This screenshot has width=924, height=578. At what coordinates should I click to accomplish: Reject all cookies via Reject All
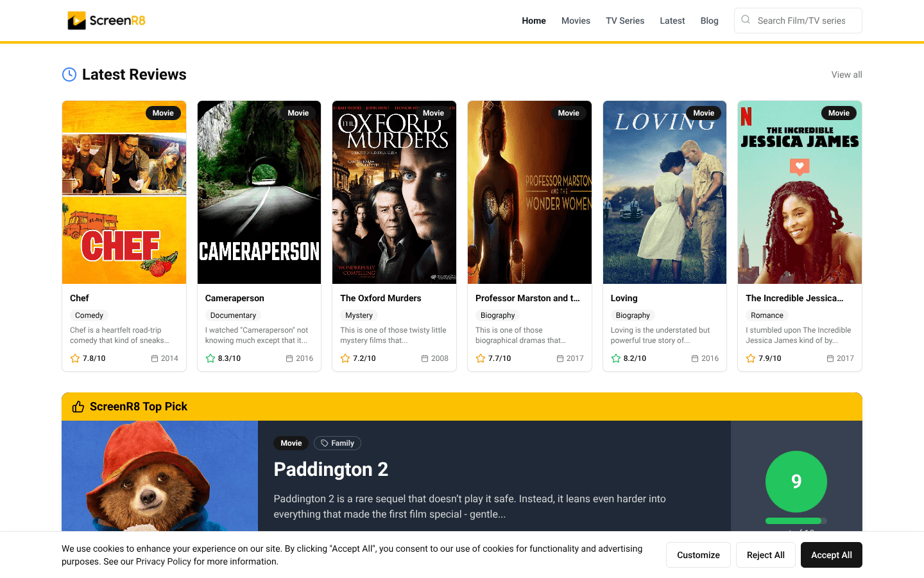[x=766, y=555]
